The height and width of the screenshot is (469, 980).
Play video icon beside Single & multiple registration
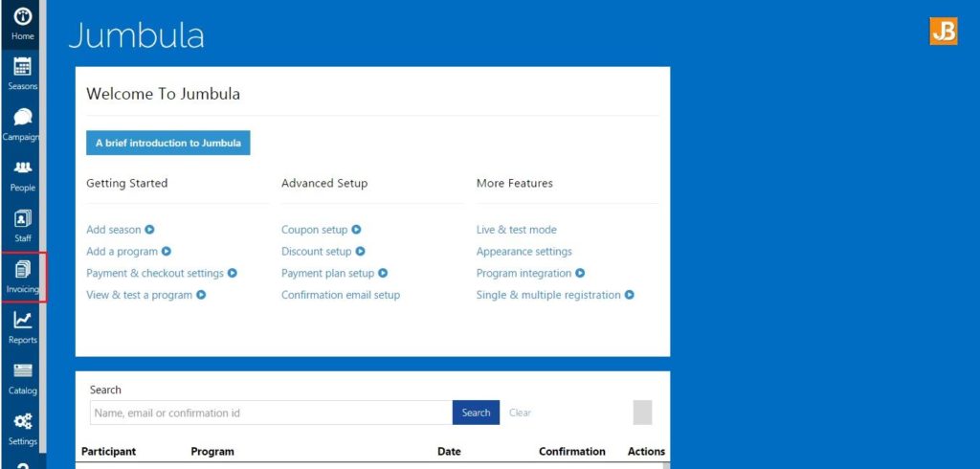point(630,295)
